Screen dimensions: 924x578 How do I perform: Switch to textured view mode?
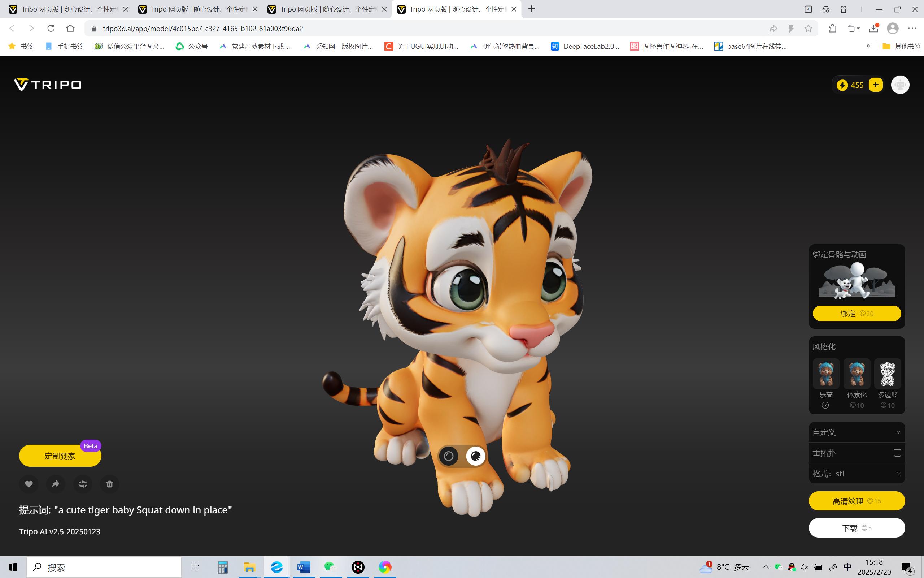point(475,456)
